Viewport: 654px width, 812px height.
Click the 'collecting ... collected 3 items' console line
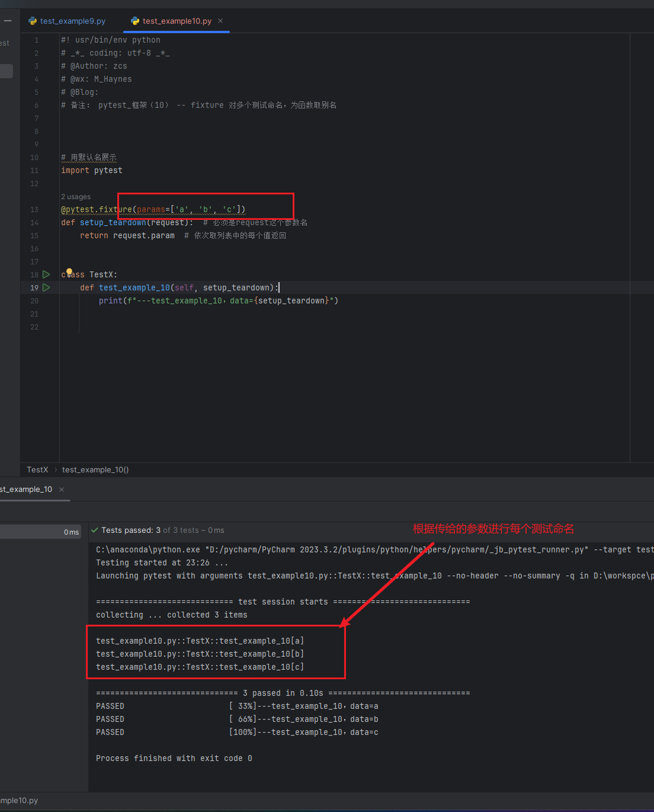coord(172,615)
